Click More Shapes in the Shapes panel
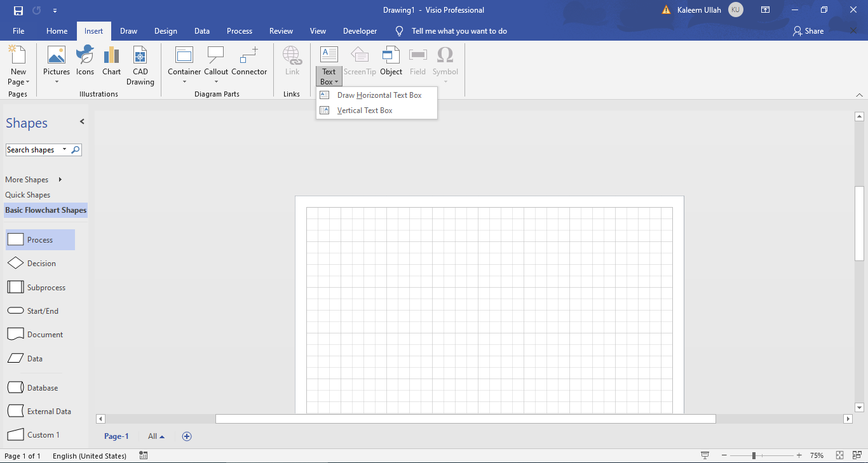 [x=27, y=179]
